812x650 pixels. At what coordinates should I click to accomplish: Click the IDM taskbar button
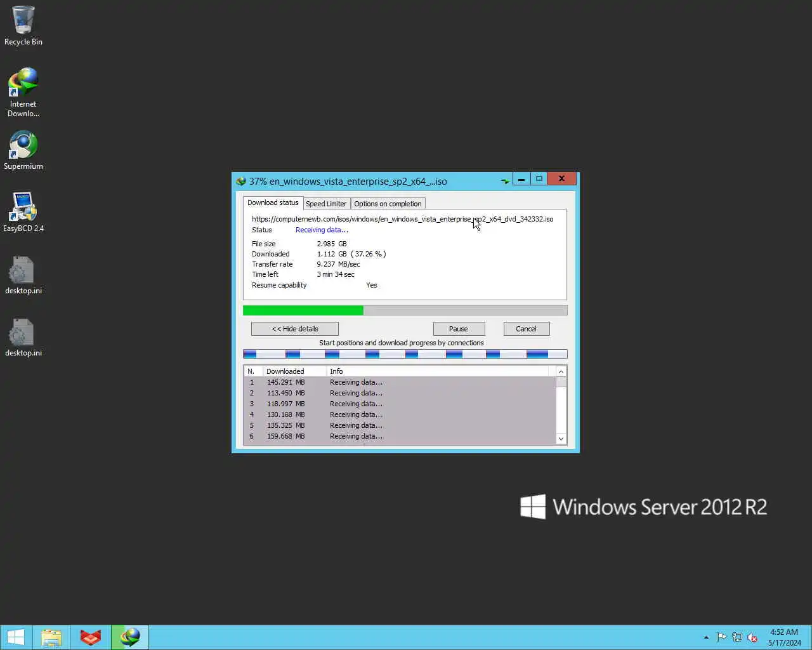(130, 637)
